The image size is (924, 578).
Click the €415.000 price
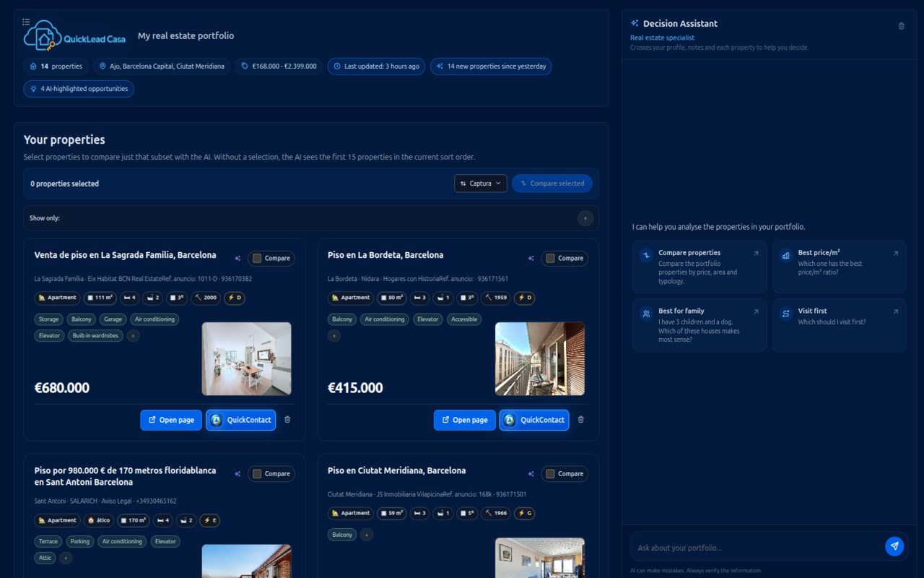355,388
